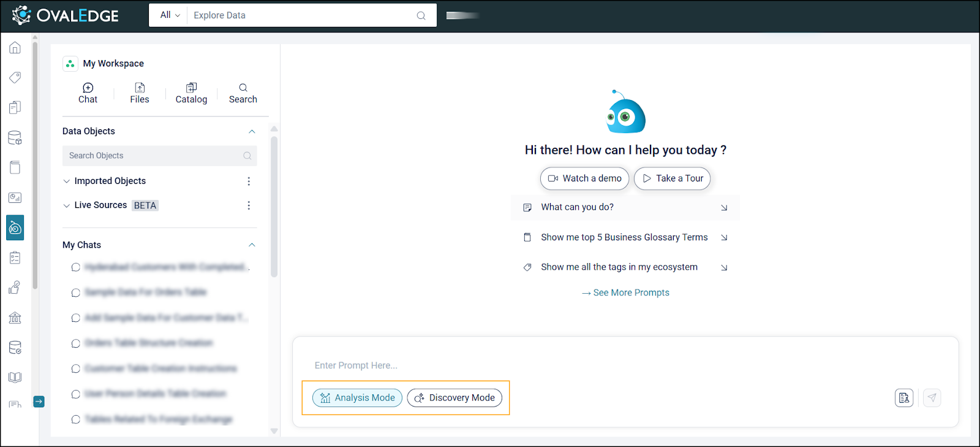Collapse the My Chats section
Viewport: 980px width, 447px height.
click(252, 245)
